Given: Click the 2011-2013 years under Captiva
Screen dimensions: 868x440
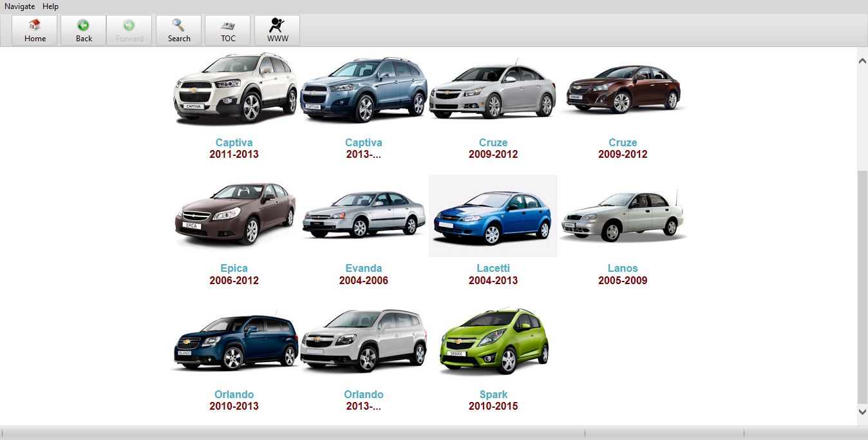Looking at the screenshot, I should tap(234, 155).
